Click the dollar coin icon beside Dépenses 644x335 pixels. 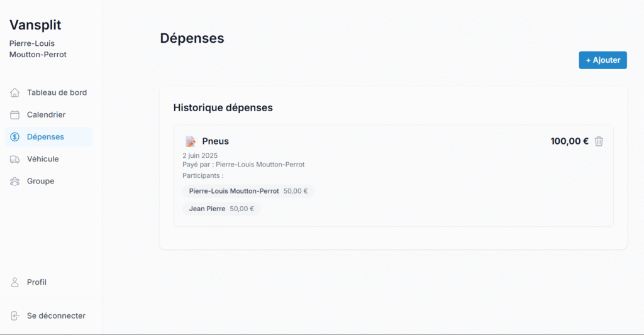point(15,137)
